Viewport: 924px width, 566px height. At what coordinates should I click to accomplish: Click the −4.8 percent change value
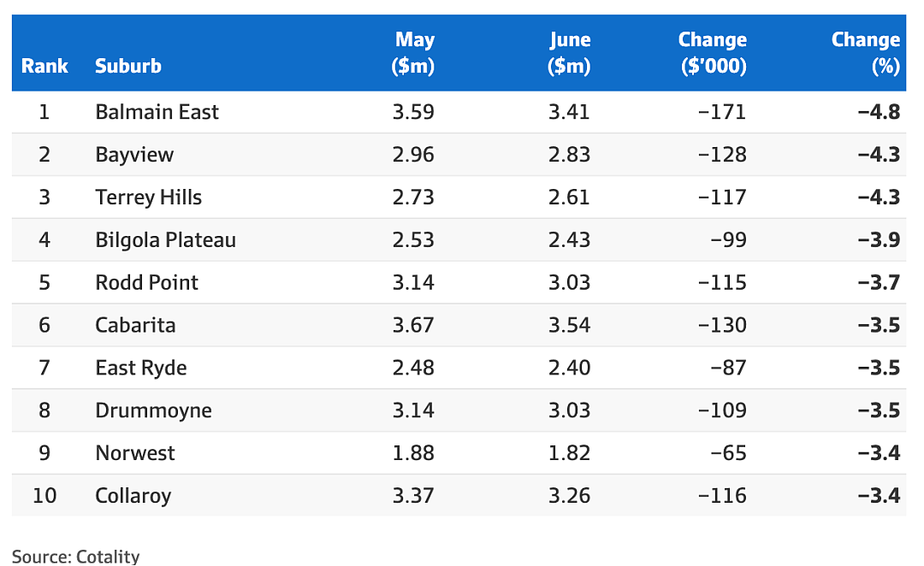click(x=880, y=112)
